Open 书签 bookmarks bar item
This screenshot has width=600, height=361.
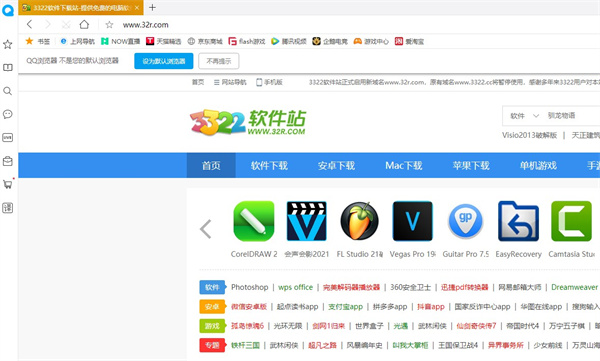[38, 41]
